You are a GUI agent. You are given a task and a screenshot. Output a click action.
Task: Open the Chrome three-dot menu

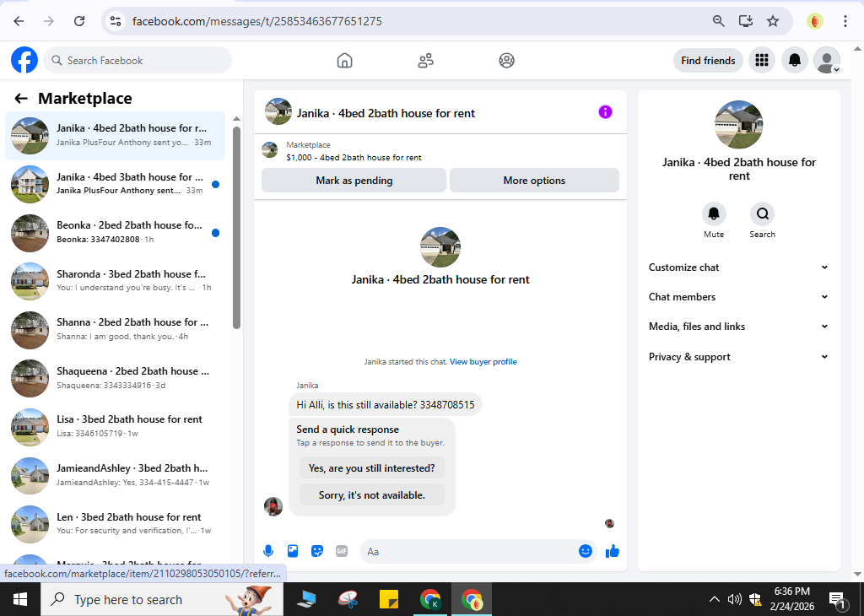point(845,21)
